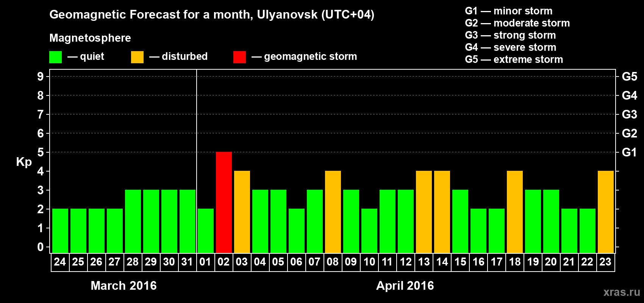Click the orange disturbed legend swatch
The image size is (644, 303).
coord(137,57)
